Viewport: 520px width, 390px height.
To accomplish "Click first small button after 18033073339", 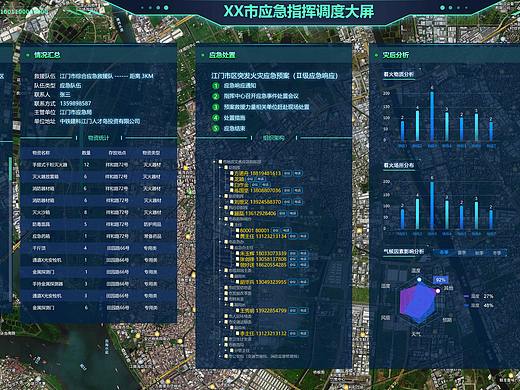I will coord(292,253).
